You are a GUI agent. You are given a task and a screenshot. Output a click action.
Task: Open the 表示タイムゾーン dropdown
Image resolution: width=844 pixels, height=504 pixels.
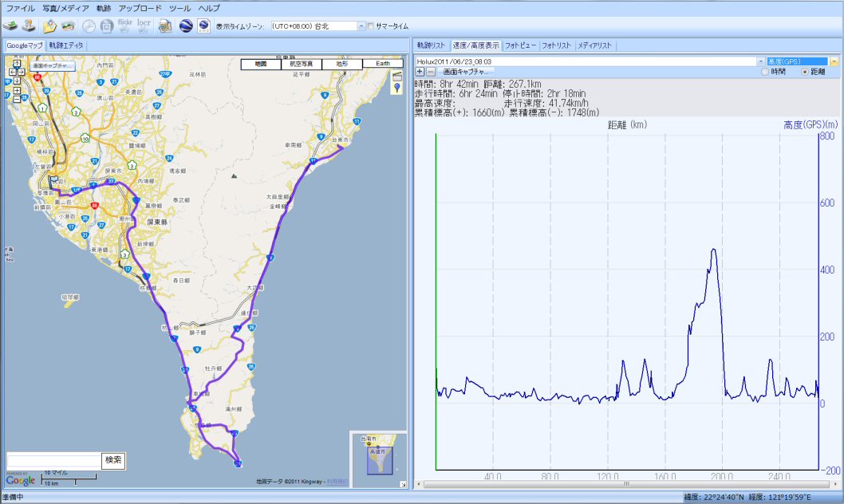pos(361,26)
